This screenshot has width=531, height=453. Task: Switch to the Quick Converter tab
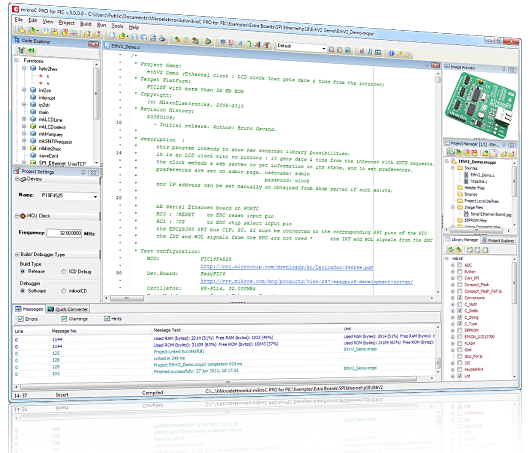click(x=68, y=309)
